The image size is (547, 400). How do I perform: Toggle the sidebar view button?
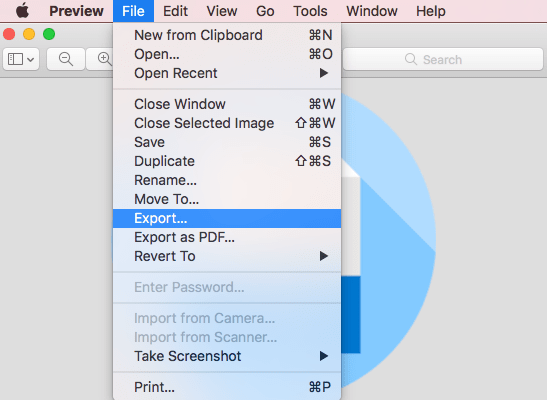point(21,59)
